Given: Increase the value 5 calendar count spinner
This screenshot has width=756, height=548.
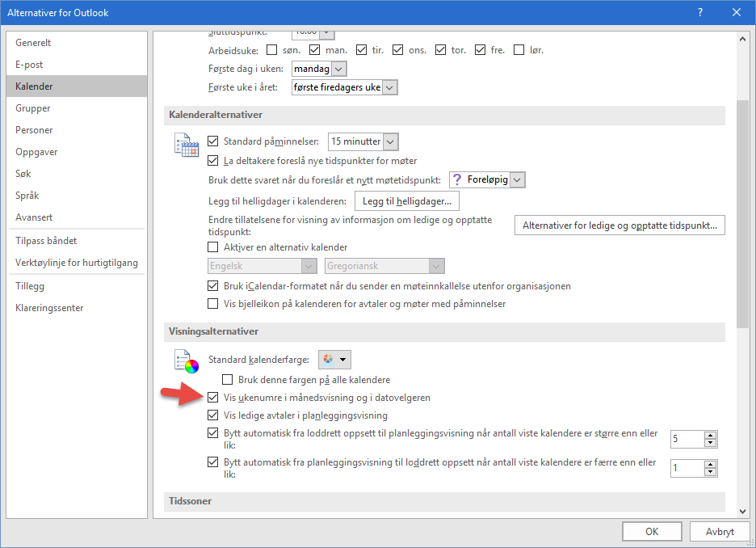Looking at the screenshot, I should coord(710,435).
